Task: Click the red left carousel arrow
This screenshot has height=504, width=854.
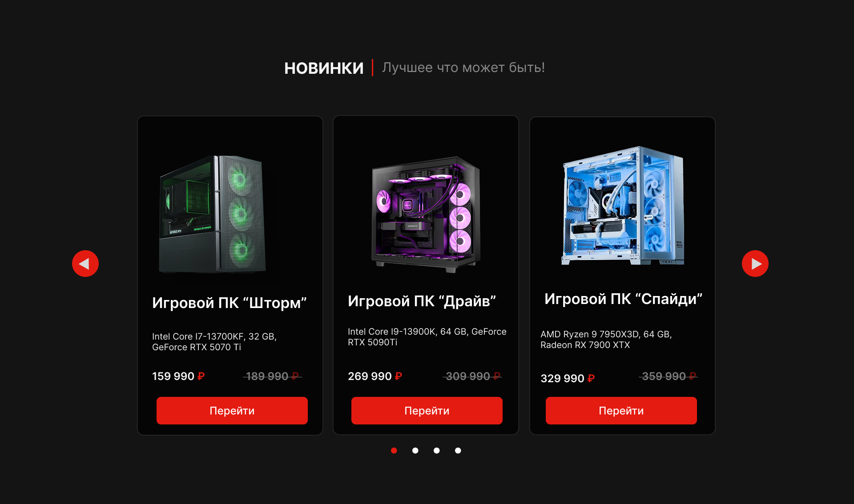Action: (x=85, y=264)
